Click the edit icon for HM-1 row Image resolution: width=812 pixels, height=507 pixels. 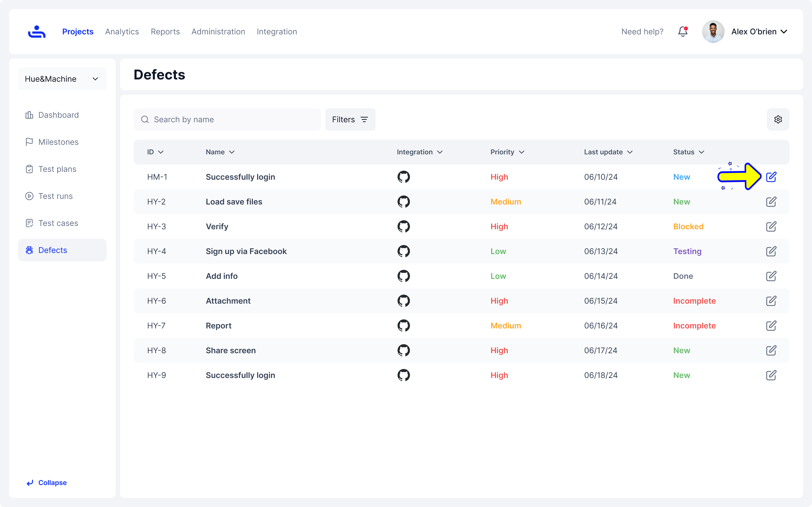tap(771, 177)
